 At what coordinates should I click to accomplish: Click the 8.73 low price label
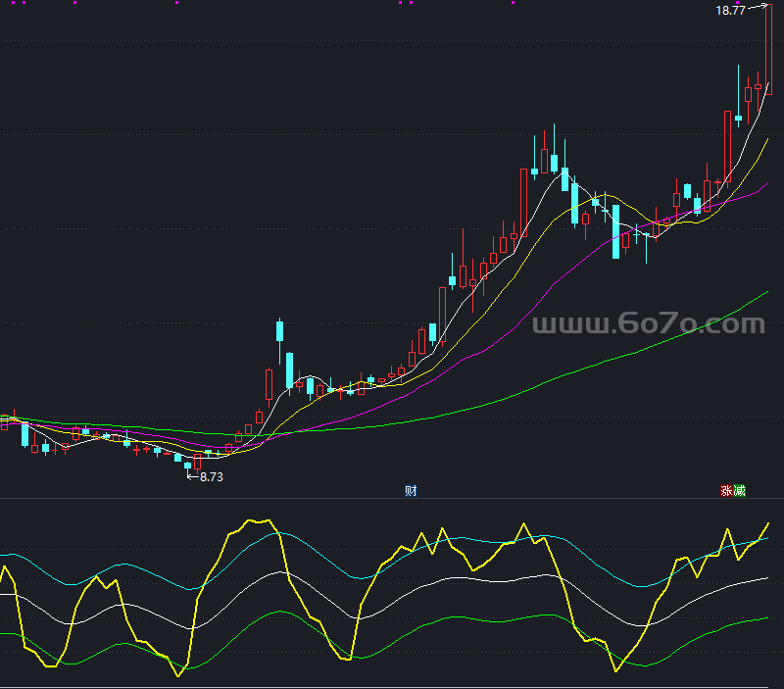click(x=212, y=477)
